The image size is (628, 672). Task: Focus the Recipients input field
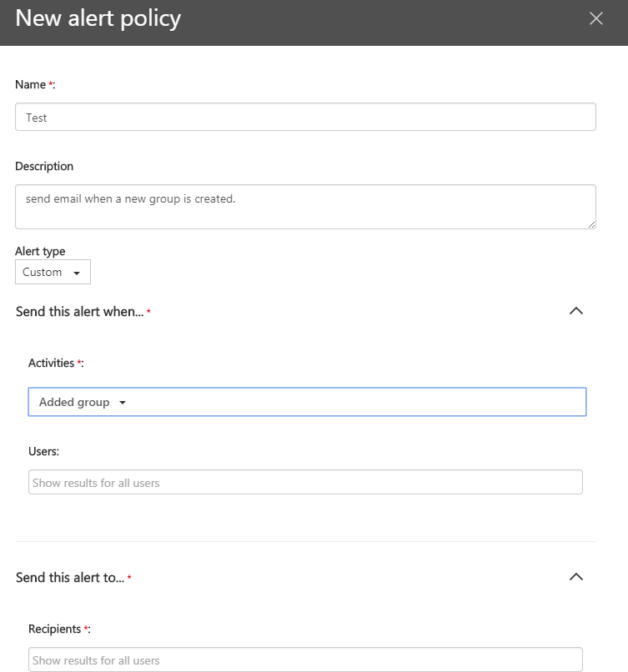click(305, 659)
